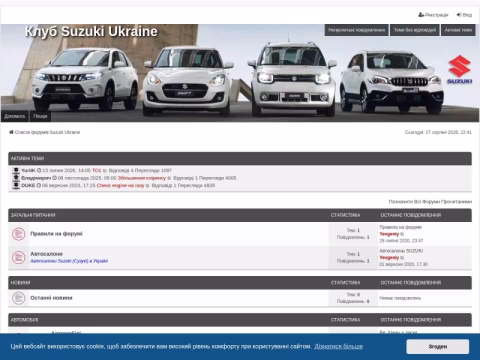
Task: Click 'Немає повідомлень' in news row
Action: coord(400,298)
